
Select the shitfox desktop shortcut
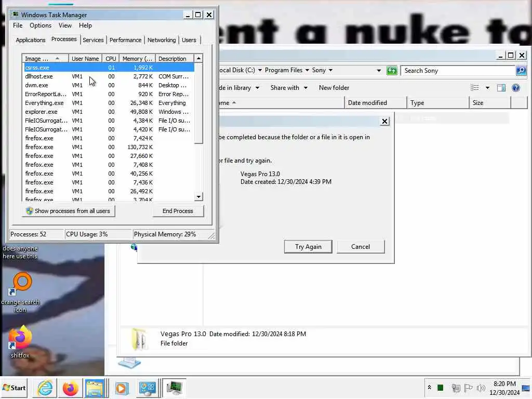click(x=20, y=342)
